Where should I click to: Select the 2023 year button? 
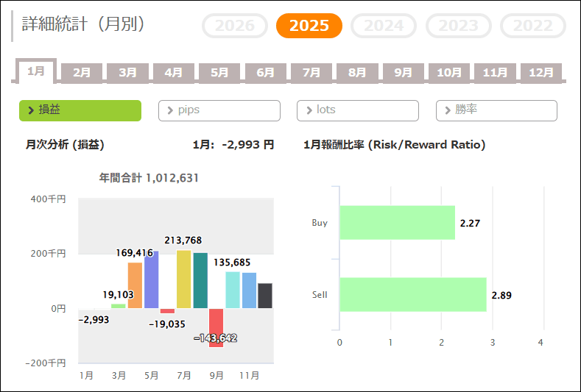459,26
